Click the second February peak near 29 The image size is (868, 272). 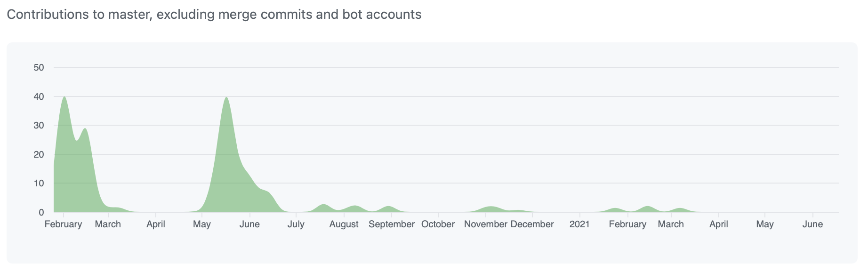(x=85, y=129)
